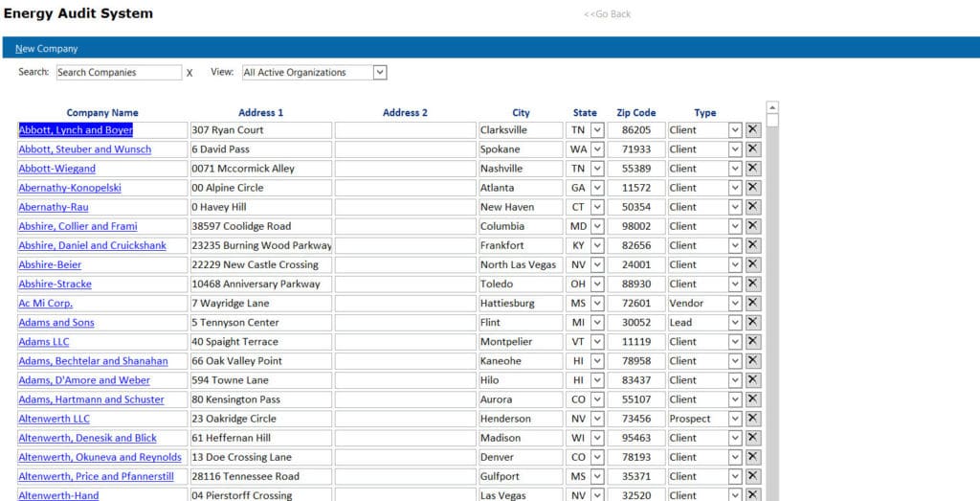Go back using the <<Go Back link
Viewport: 980px width, 501px height.
tap(607, 13)
